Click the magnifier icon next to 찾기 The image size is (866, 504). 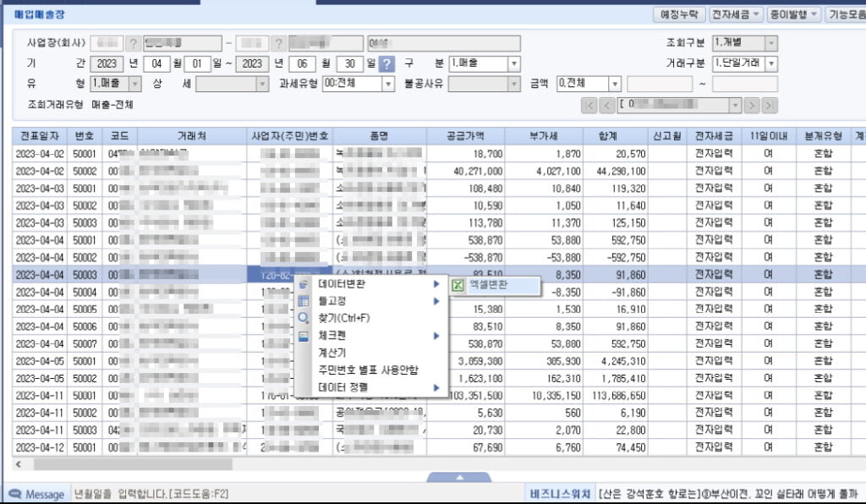point(304,318)
